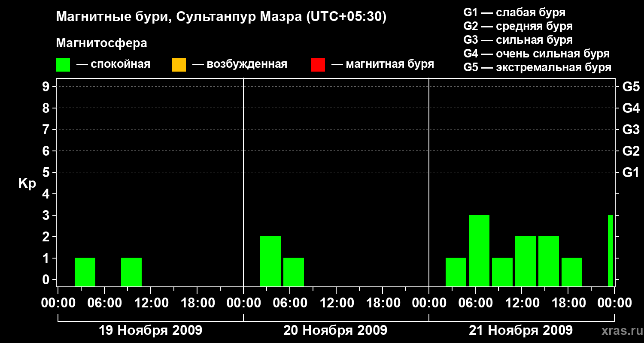Image resolution: width=644 pixels, height=343 pixels.
Task: Click the G5 label on right axis
Action: (x=631, y=87)
